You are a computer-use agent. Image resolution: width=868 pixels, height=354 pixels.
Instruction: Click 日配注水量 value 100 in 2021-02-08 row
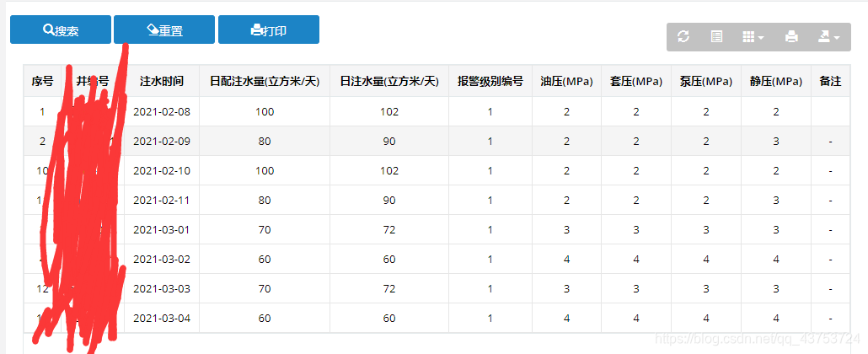[265, 112]
